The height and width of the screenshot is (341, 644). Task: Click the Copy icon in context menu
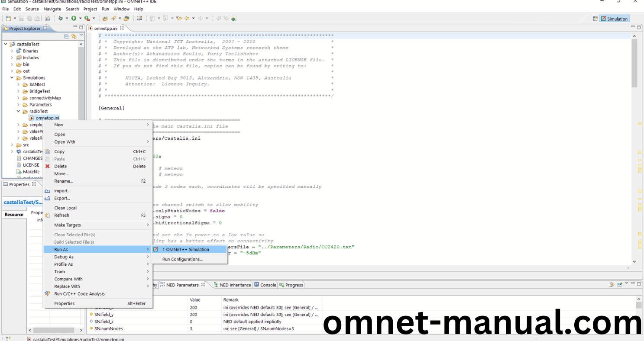48,151
